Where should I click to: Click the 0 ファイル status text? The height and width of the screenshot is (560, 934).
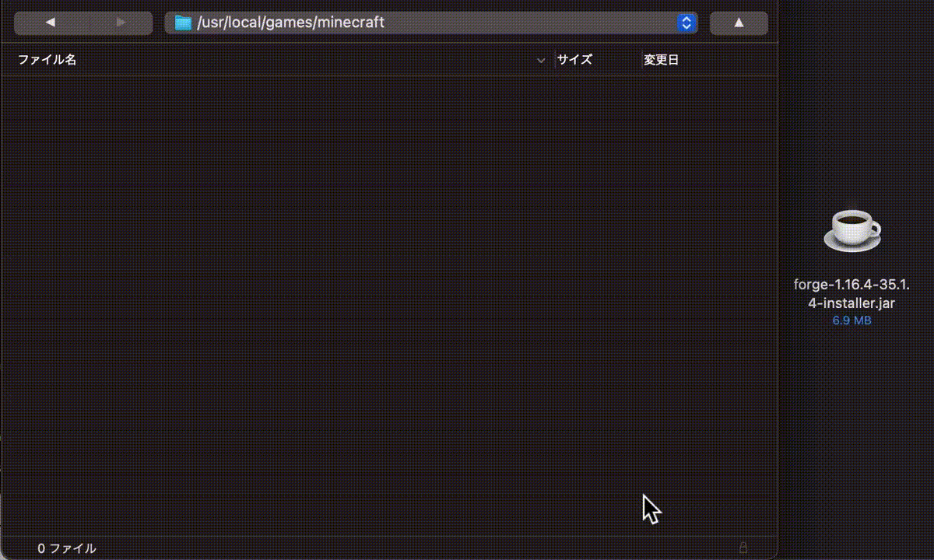[x=67, y=548]
